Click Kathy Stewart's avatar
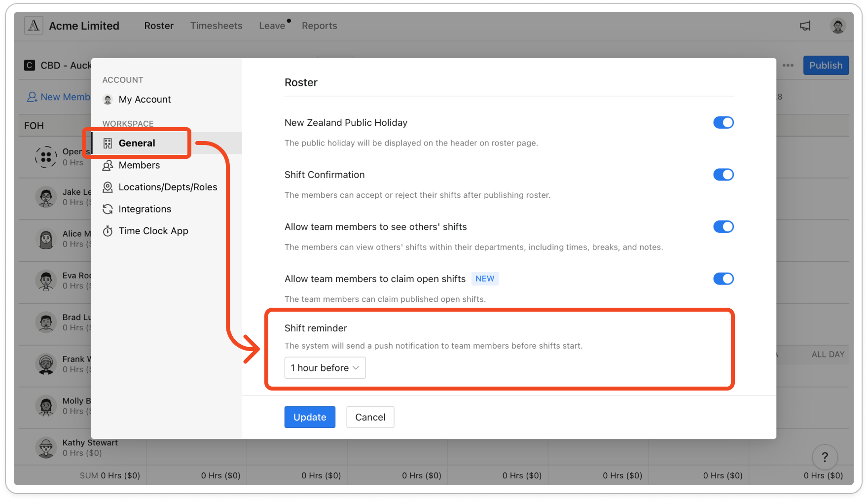 (46, 448)
